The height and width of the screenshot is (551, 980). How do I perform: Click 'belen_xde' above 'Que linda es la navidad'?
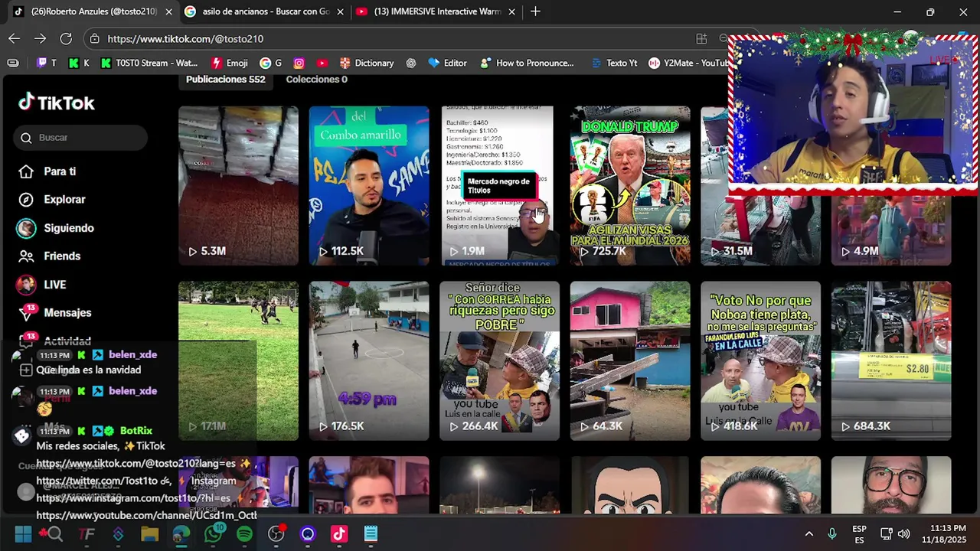[x=132, y=355]
